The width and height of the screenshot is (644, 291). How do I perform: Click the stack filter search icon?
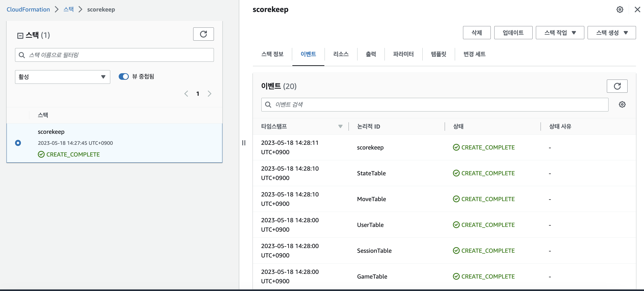point(22,55)
